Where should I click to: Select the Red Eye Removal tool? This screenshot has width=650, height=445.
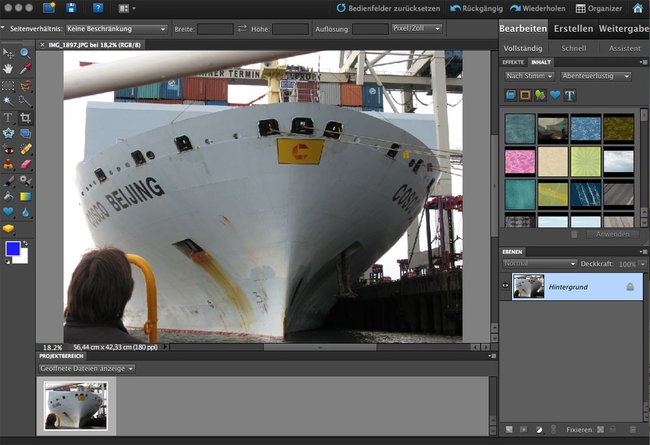(8, 149)
